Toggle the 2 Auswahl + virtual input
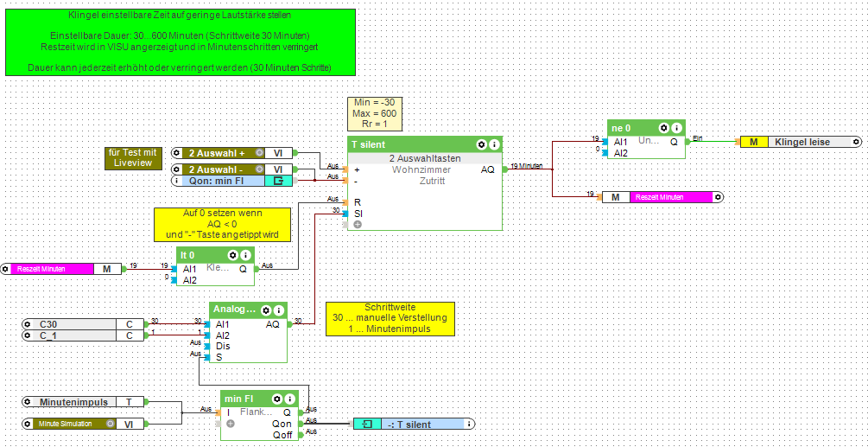The image size is (868, 447). [258, 153]
